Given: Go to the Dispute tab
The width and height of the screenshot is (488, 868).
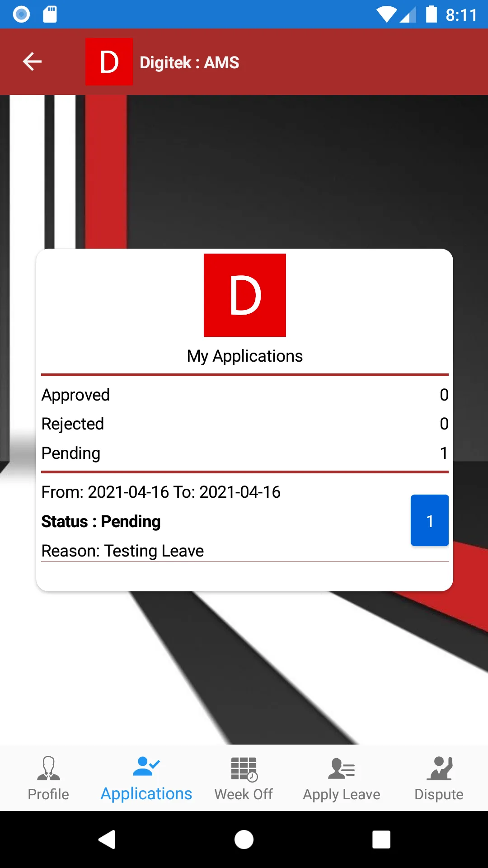Looking at the screenshot, I should click(x=439, y=778).
